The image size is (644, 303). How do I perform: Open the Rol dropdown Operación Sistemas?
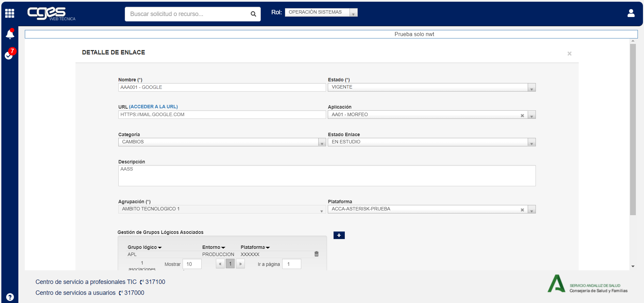tap(321, 12)
